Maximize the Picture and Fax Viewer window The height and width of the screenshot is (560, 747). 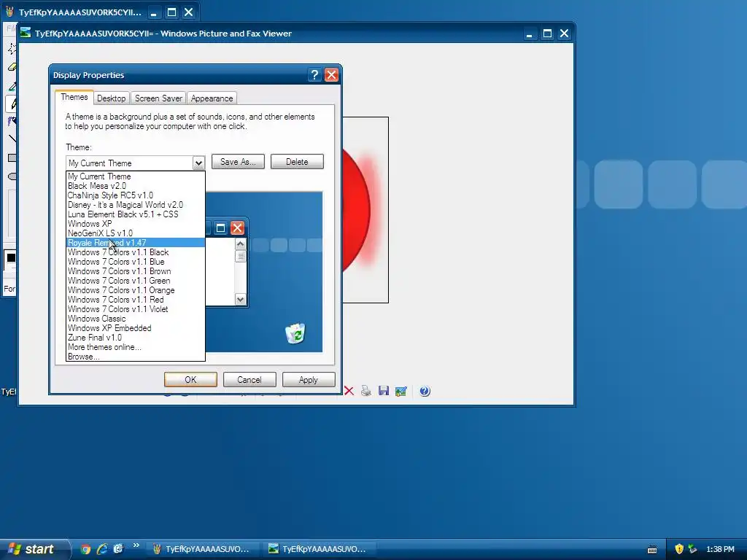547,34
